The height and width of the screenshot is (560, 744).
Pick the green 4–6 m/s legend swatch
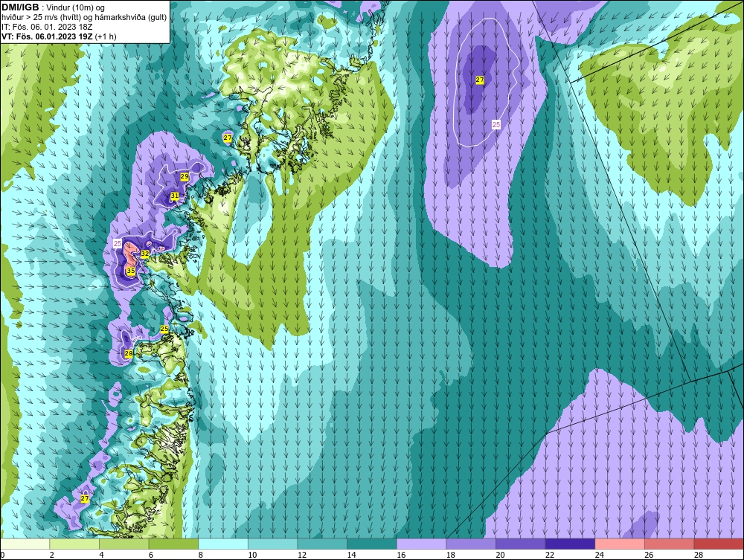(x=124, y=544)
